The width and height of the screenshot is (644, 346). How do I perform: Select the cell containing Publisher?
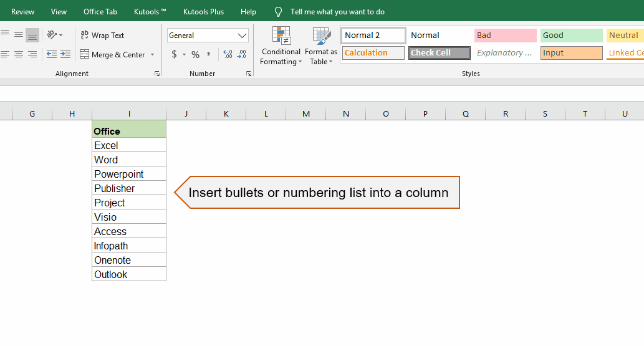point(129,188)
